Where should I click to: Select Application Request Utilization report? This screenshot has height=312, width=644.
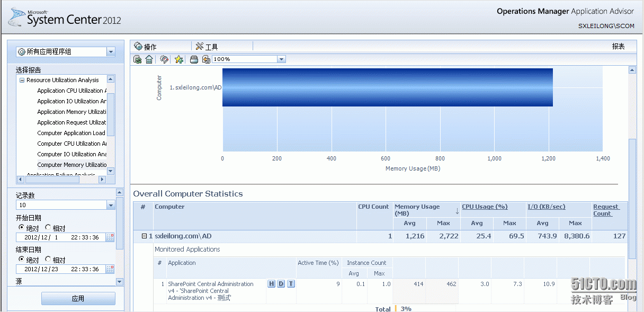tap(71, 122)
